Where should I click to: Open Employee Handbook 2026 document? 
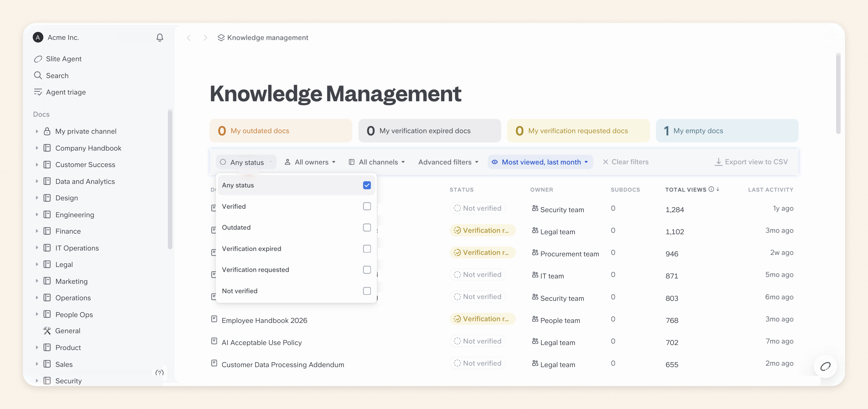pos(264,320)
